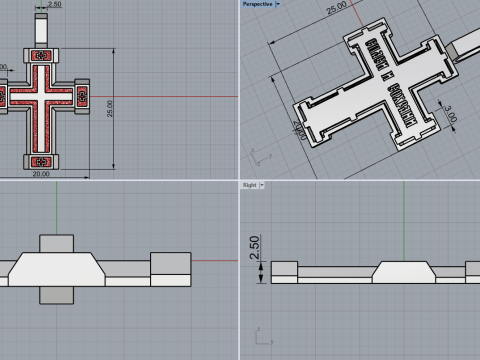Select the 2.50 dimension above the bail
Image resolution: width=480 pixels, height=360 pixels.
(55, 4)
